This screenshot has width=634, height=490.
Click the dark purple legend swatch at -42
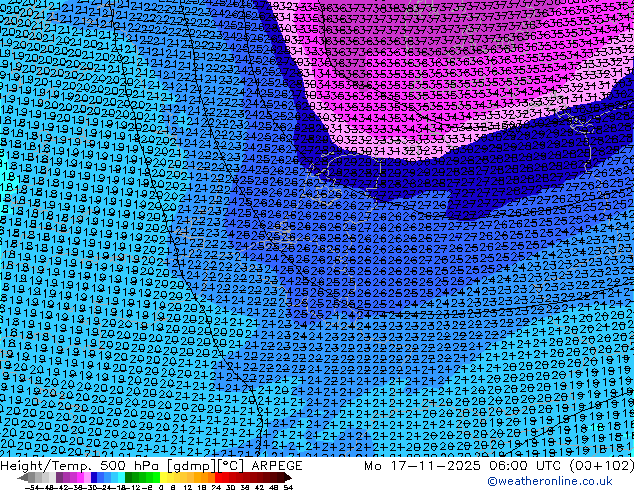point(59,477)
